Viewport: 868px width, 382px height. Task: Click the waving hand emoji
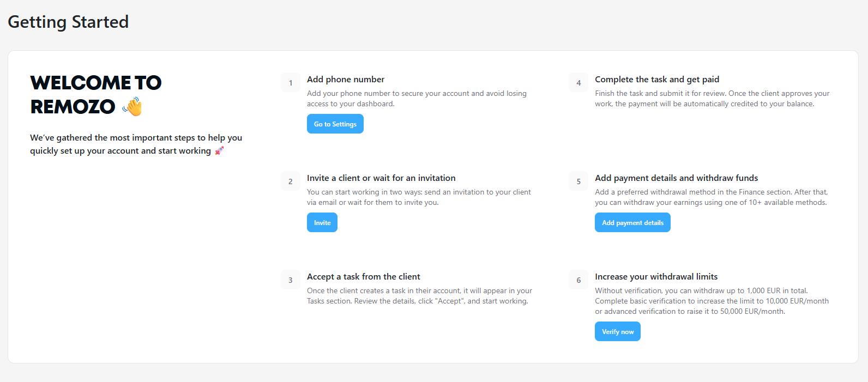tap(132, 107)
